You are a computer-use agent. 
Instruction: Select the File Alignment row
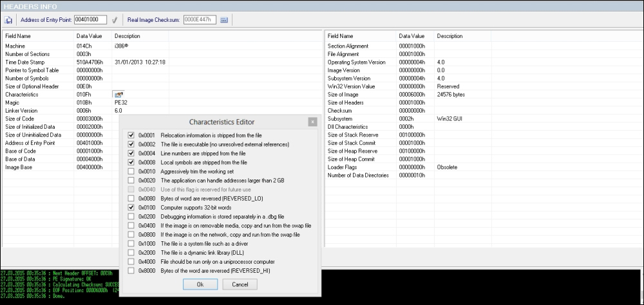pyautogui.click(x=483, y=54)
